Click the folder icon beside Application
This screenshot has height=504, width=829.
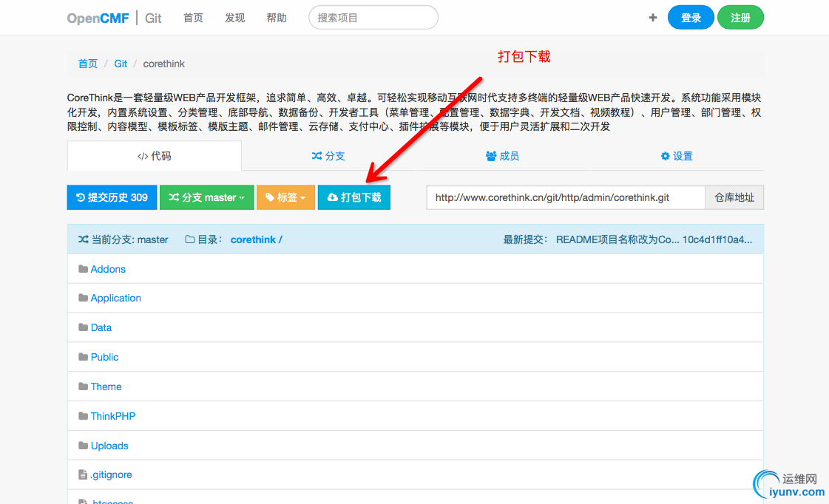pos(83,298)
